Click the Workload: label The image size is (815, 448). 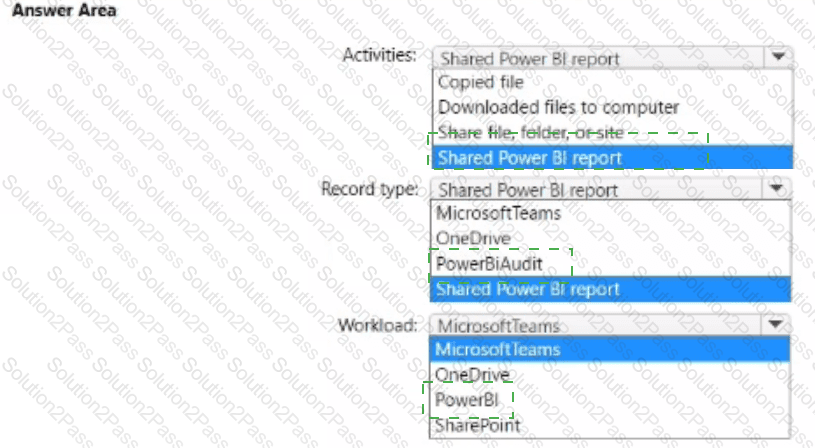pyautogui.click(x=377, y=325)
